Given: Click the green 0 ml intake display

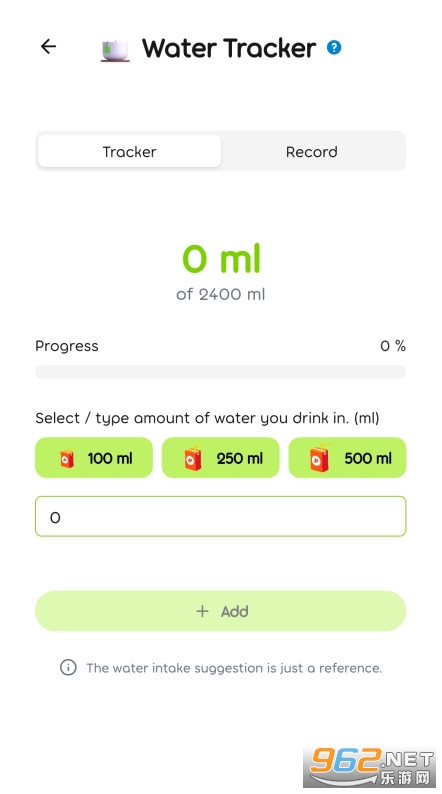Looking at the screenshot, I should tap(221, 258).
